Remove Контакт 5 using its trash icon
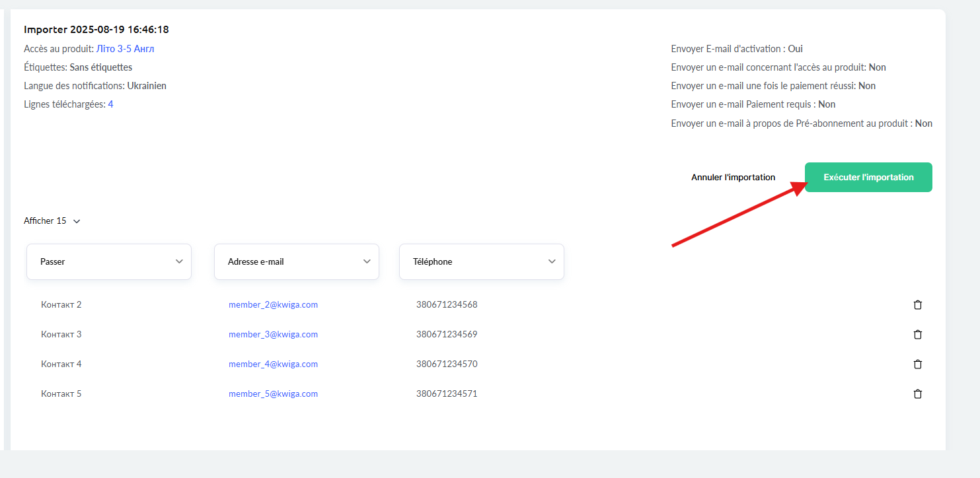This screenshot has height=478, width=980. pyautogui.click(x=917, y=394)
